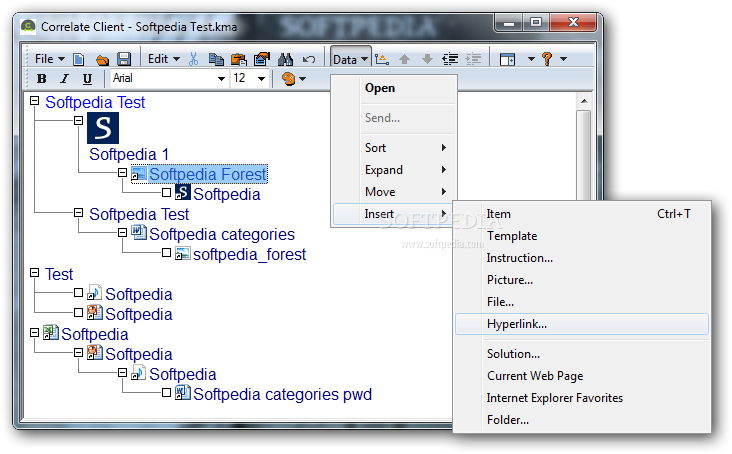
Task: Click the image icon beside softpedia_forest
Action: tap(183, 253)
